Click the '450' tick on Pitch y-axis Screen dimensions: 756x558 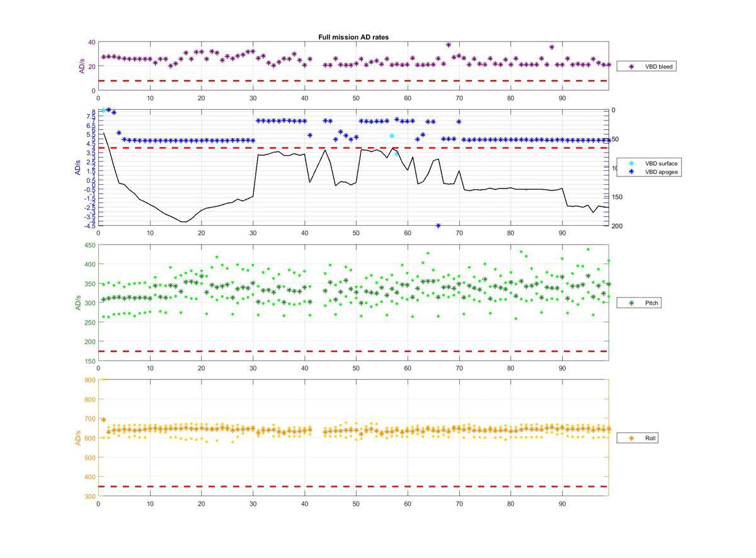[91, 245]
